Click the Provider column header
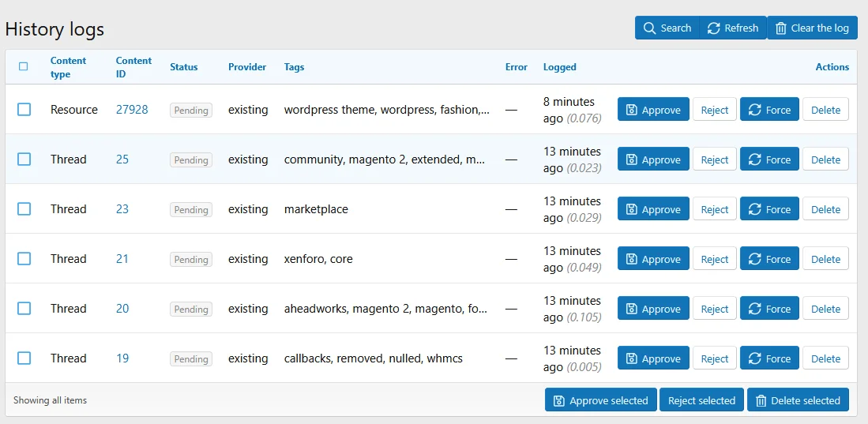 coord(247,67)
